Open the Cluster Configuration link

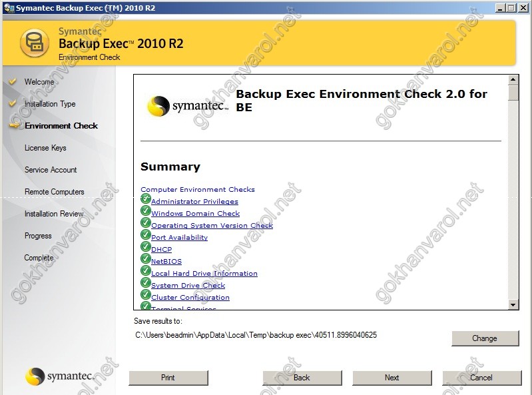coord(190,298)
